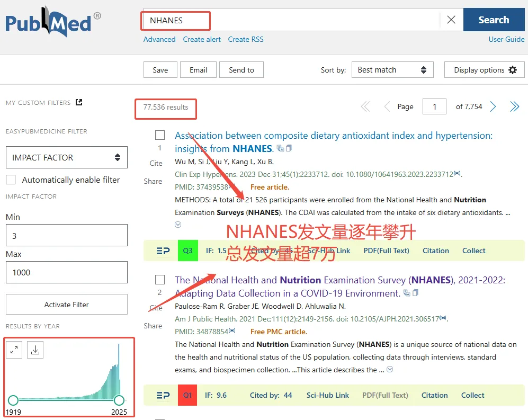Image resolution: width=528 pixels, height=420 pixels.
Task: Open the IMPACT FACTOR filter dropdown
Action: [x=67, y=157]
